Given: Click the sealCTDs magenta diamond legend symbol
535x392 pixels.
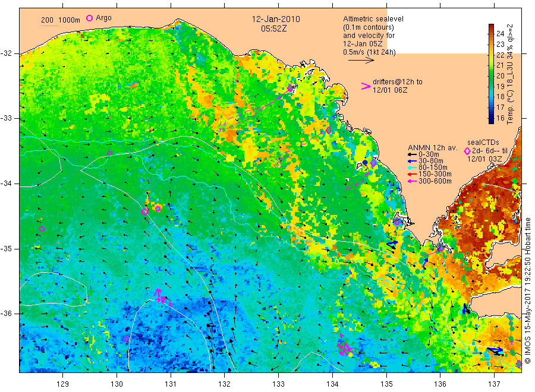Looking at the screenshot, I should pyautogui.click(x=467, y=151).
